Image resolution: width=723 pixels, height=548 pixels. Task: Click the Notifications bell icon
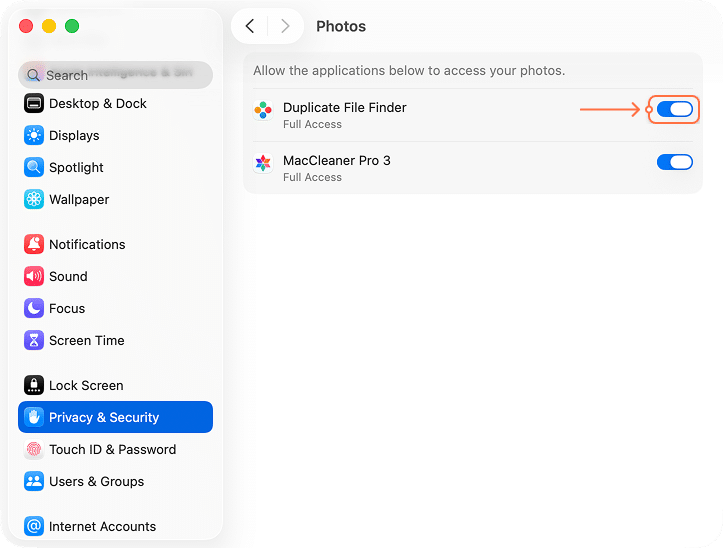click(34, 244)
